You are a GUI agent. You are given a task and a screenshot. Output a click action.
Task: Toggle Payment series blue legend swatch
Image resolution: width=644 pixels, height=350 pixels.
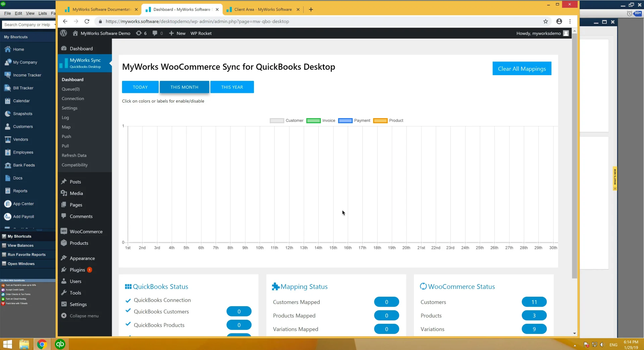(x=345, y=120)
